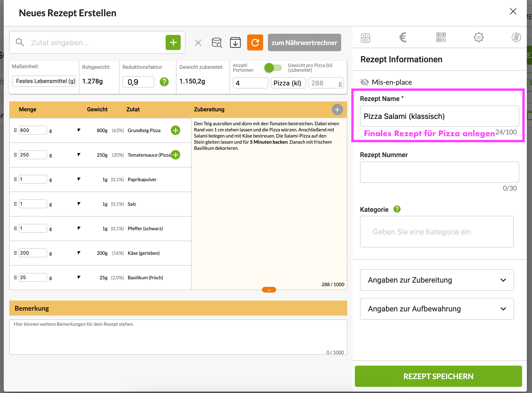
Task: Open unit dropdown for Grundteig Pizza
Action: coord(79,130)
